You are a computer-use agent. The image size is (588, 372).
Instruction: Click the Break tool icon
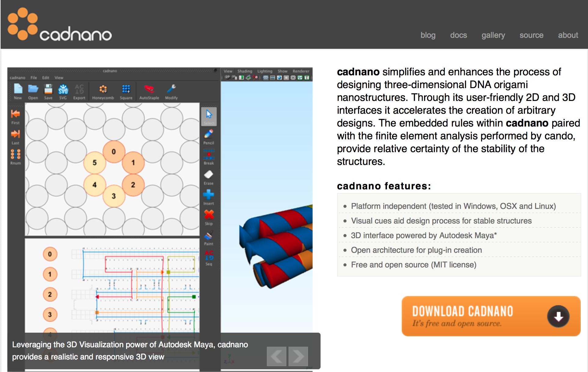[209, 155]
